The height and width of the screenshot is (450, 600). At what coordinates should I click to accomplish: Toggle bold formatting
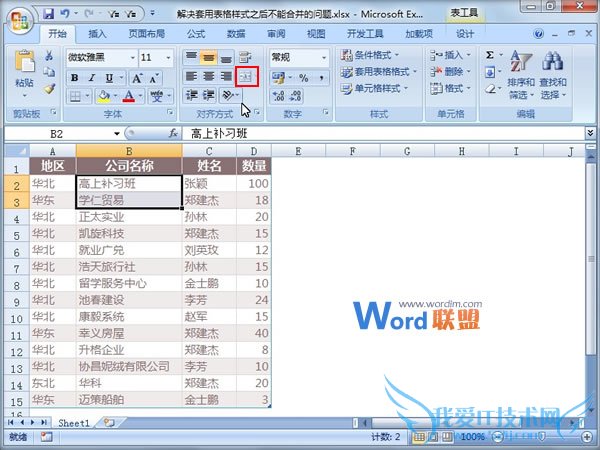[75, 78]
